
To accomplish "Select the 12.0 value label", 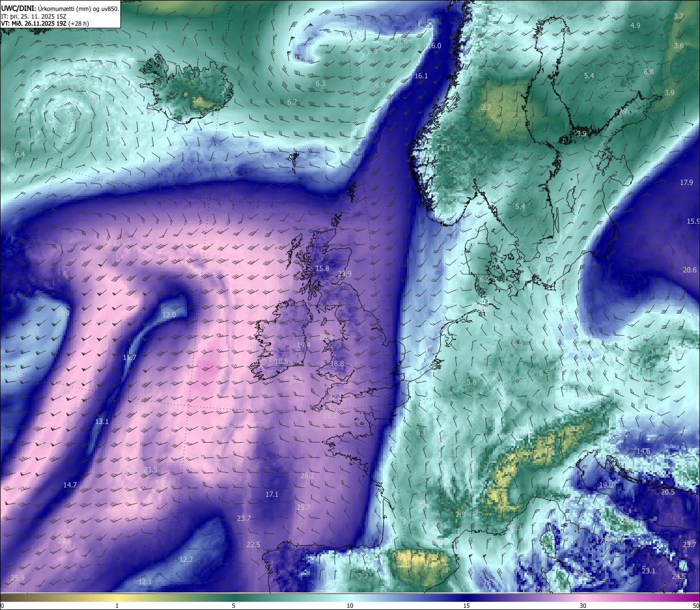I will tap(170, 315).
